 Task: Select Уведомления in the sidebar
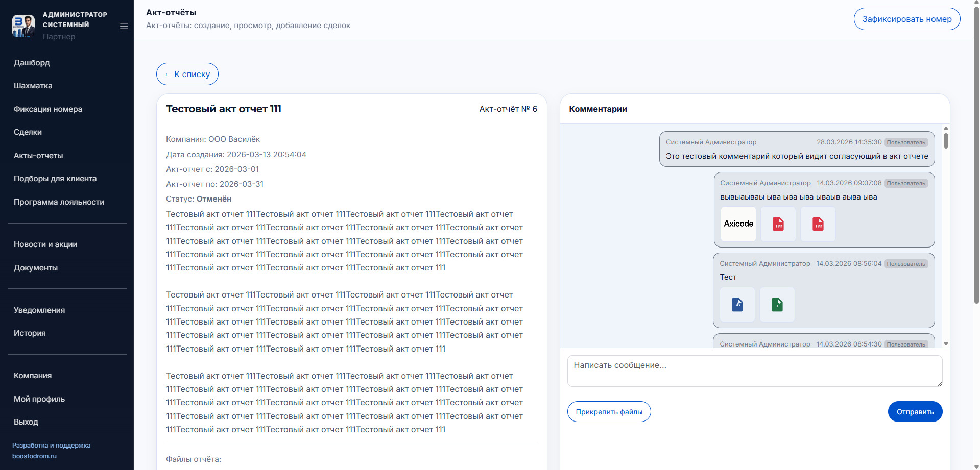39,310
